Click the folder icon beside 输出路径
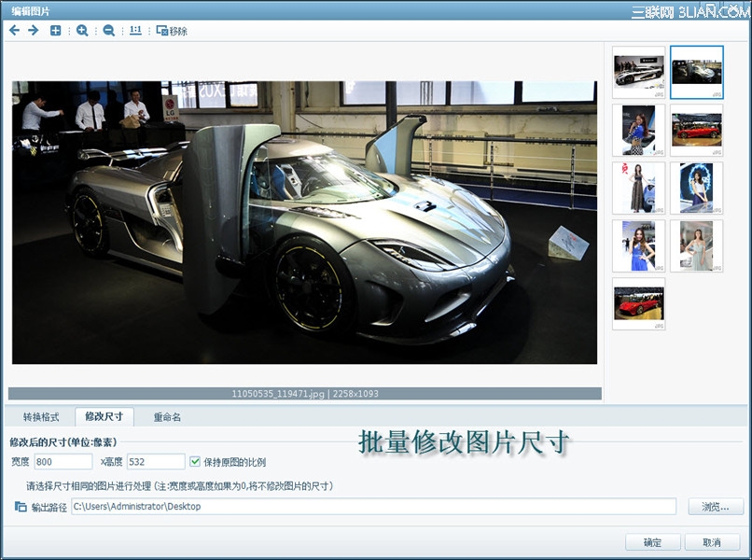This screenshot has height=560, width=752. [x=21, y=507]
